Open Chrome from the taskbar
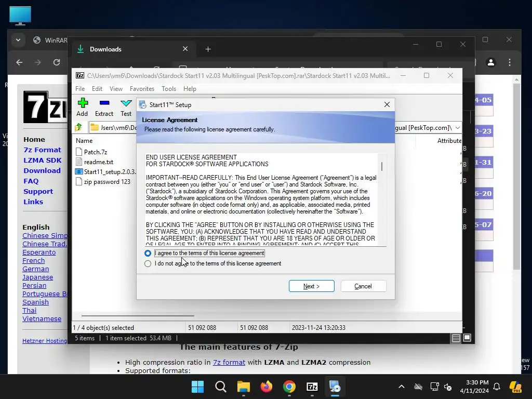532x399 pixels. [289, 387]
